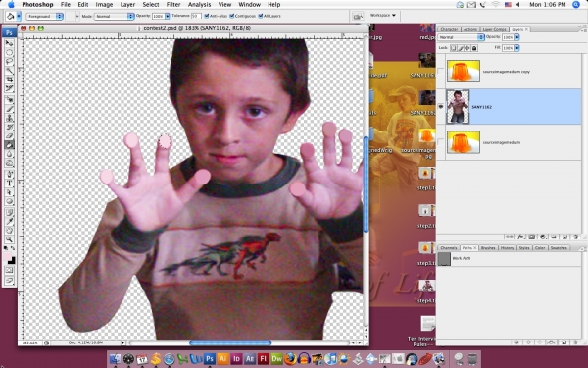Stroke path with brush icon

pyautogui.click(x=529, y=342)
